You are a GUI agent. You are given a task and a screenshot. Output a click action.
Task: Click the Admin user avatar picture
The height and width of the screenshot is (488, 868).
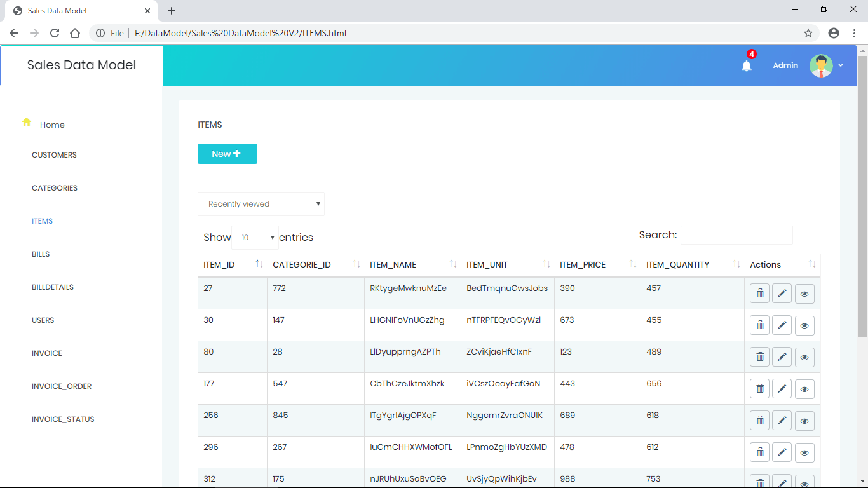tap(821, 65)
